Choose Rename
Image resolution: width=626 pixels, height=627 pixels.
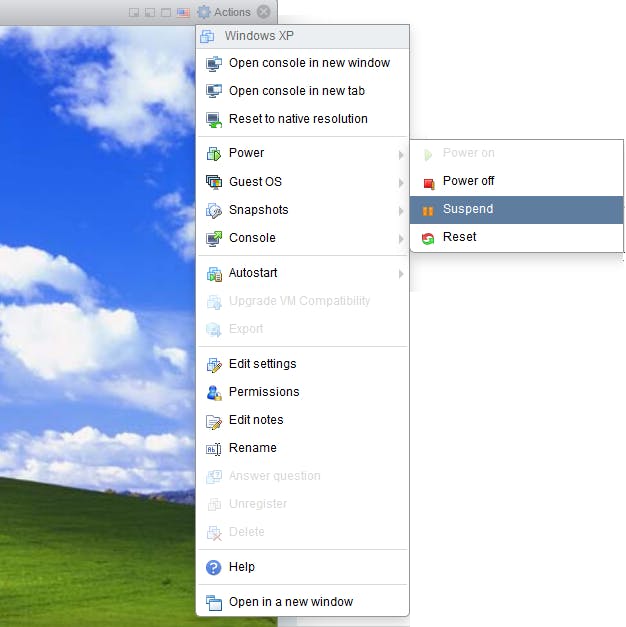pyautogui.click(x=302, y=448)
